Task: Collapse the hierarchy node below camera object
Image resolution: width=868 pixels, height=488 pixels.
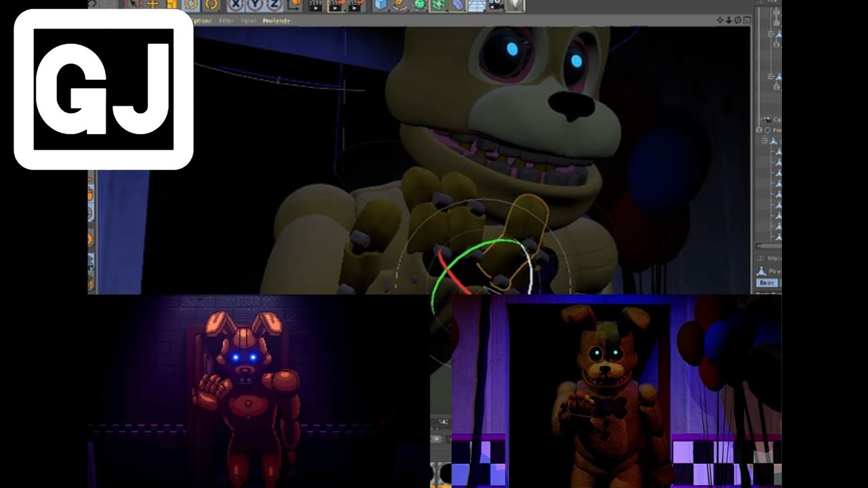Action: coord(758,129)
